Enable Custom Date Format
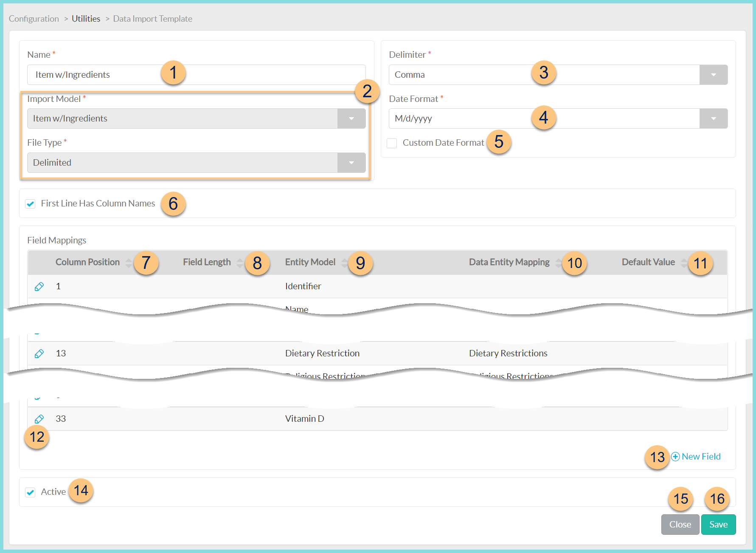This screenshot has height=553, width=756. pos(391,143)
